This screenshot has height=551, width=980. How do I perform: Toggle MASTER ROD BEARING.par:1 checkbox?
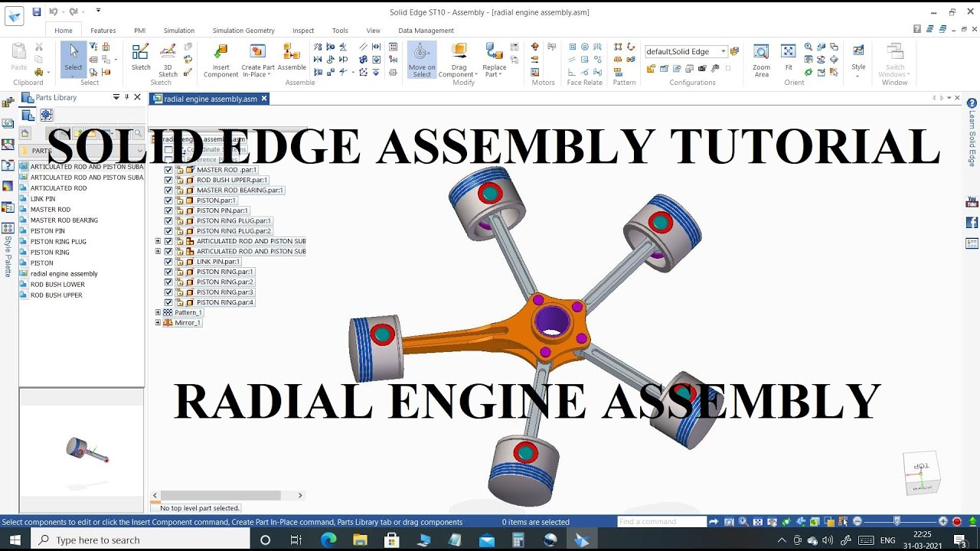[x=168, y=191]
